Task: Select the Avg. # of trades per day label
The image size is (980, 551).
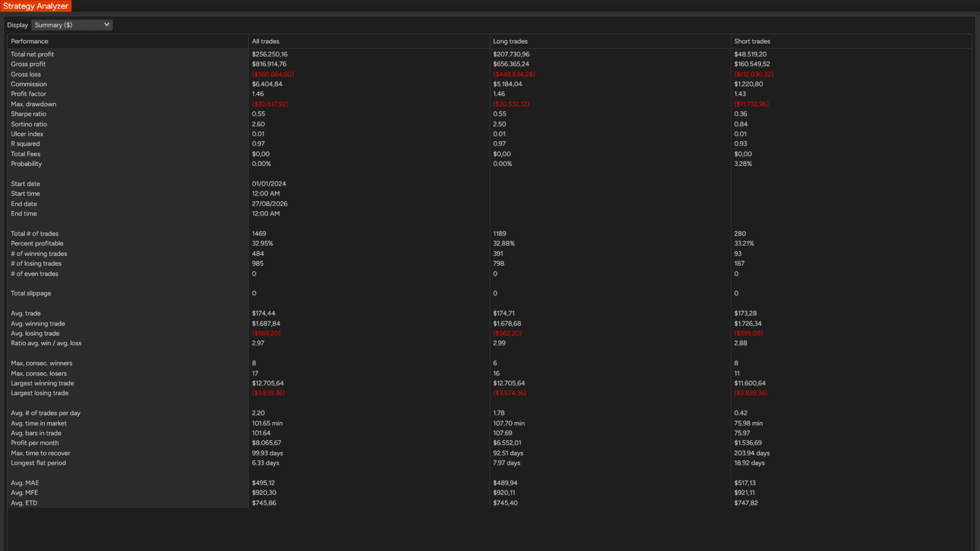Action: coord(45,413)
